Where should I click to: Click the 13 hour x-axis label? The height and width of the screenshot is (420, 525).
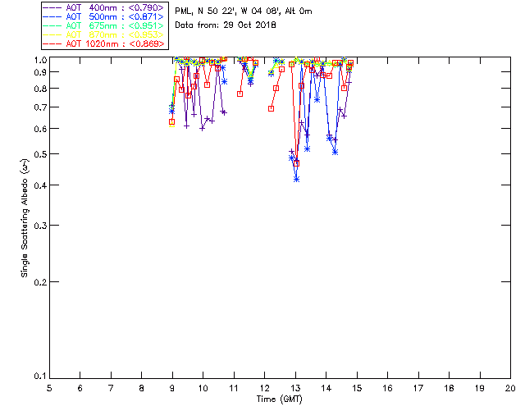click(295, 388)
